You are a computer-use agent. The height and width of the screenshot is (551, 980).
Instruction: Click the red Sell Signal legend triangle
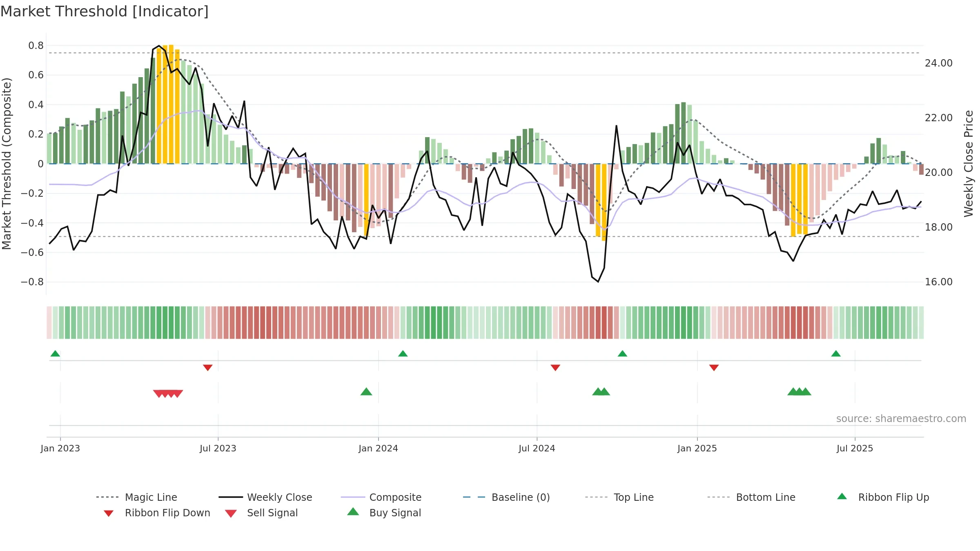231,513
